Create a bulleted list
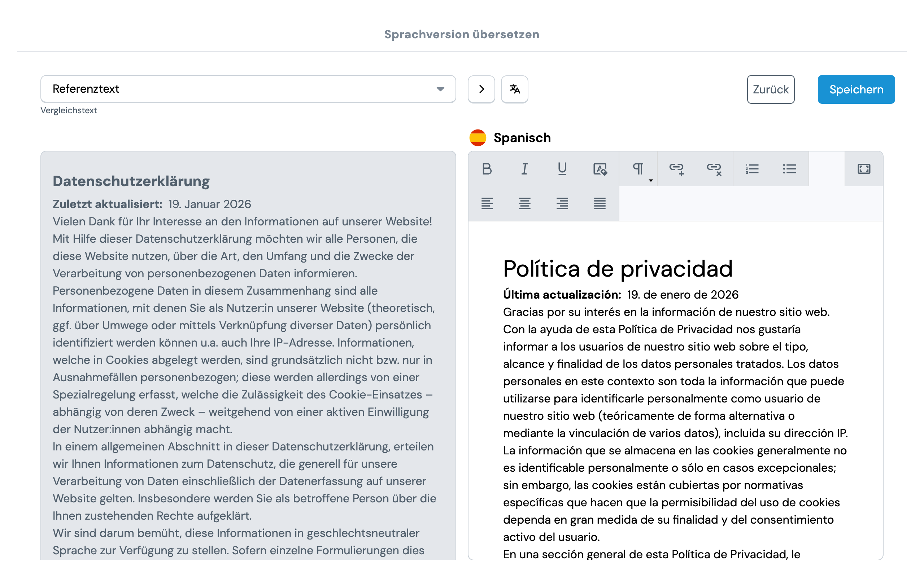This screenshot has height=577, width=924. [x=789, y=169]
